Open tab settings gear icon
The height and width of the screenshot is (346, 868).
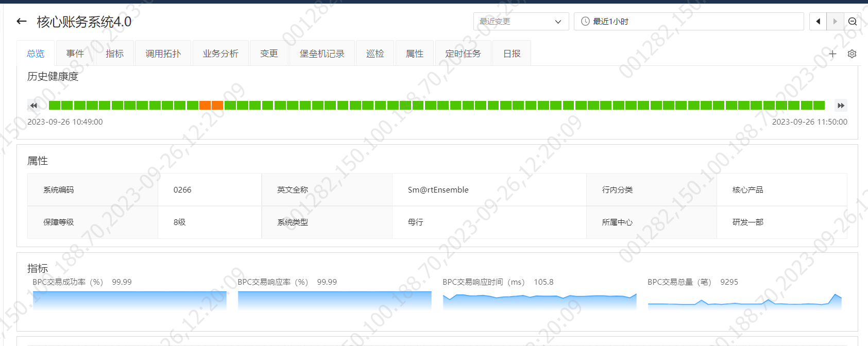coord(852,54)
